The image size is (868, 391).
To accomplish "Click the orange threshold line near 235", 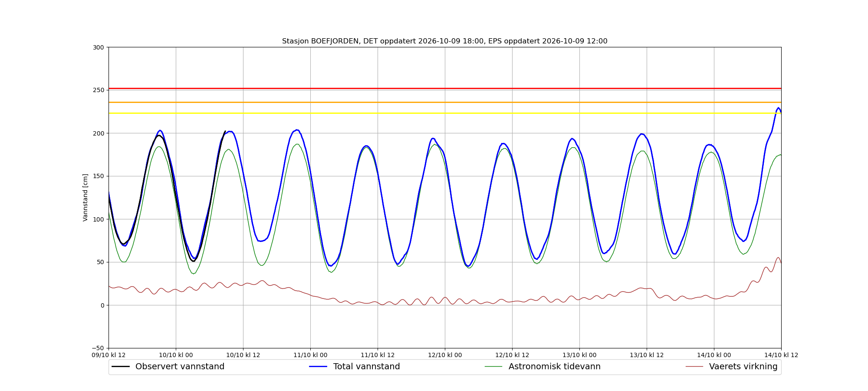I will 445,103.
